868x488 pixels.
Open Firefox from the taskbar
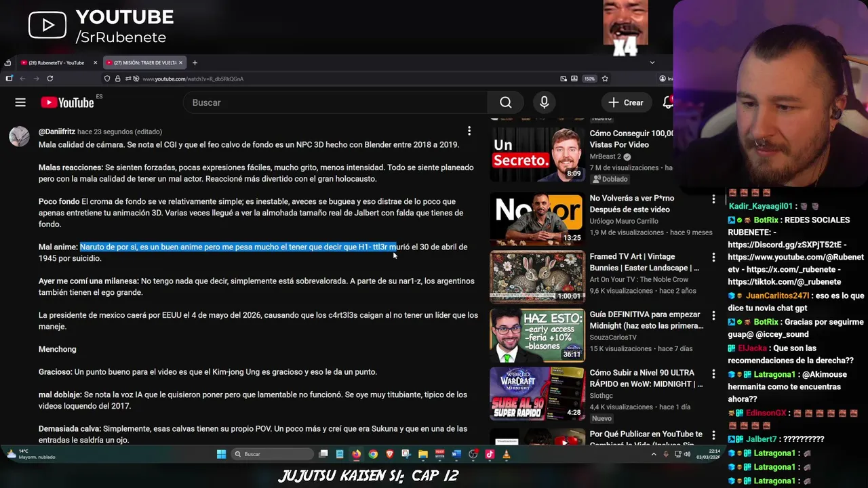pyautogui.click(x=357, y=454)
